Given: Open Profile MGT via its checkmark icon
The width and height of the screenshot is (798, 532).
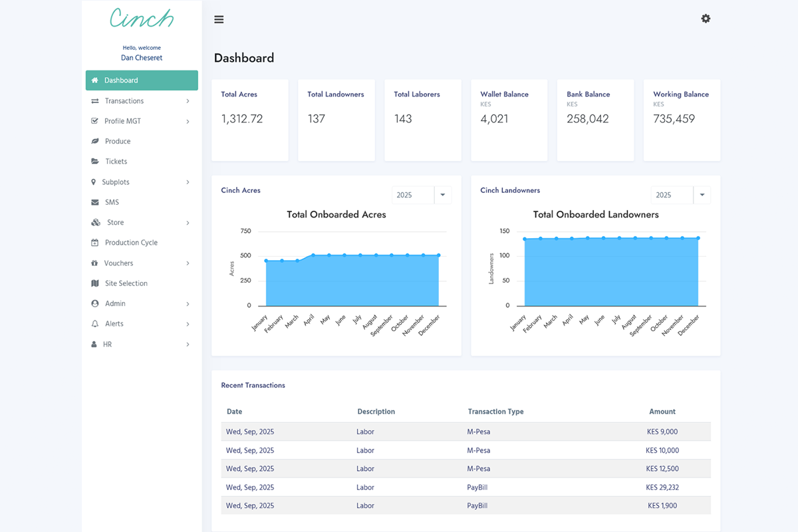Looking at the screenshot, I should [94, 120].
